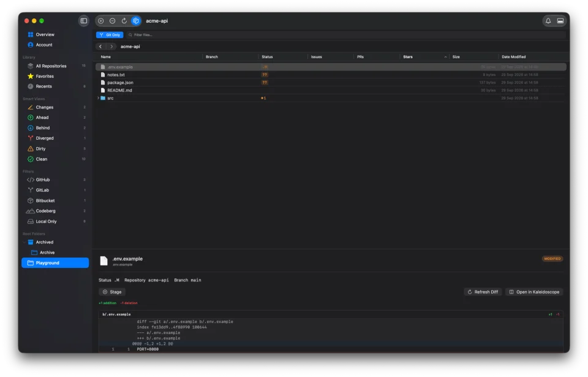This screenshot has width=588, height=377.
Task: Click the acme-api breadcrumb path label
Action: pos(130,47)
